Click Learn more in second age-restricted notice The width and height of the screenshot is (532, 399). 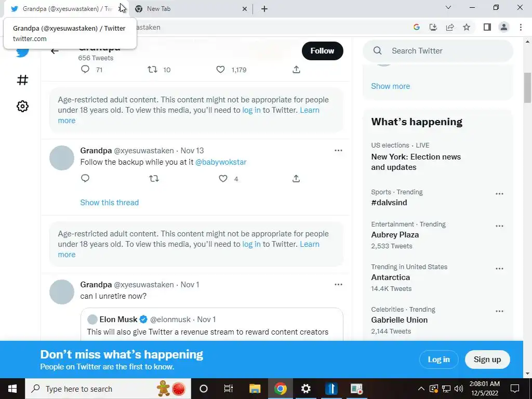pos(189,249)
